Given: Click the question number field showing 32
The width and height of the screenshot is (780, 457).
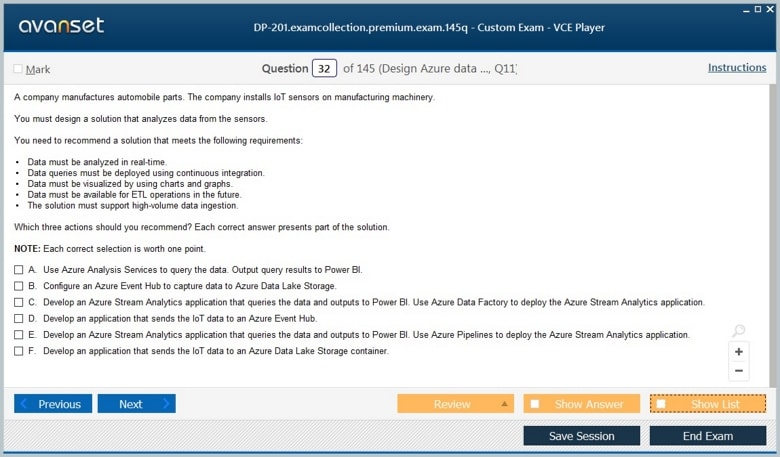Looking at the screenshot, I should tap(324, 69).
